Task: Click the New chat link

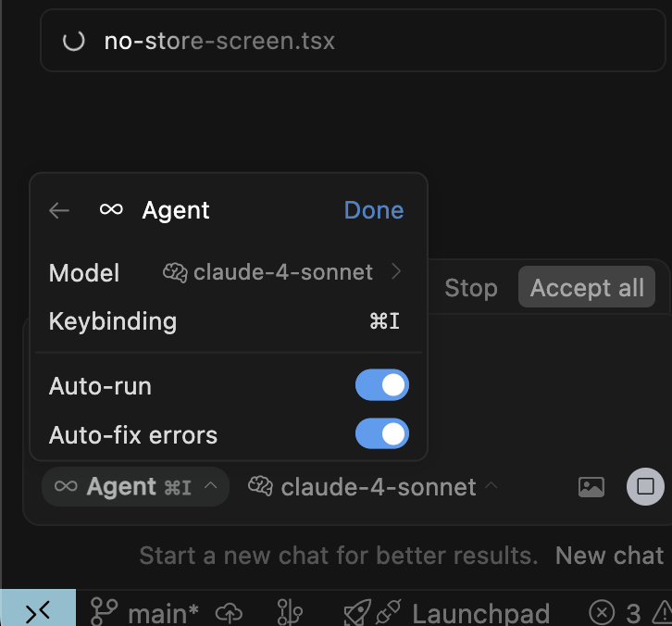Action: pyautogui.click(x=609, y=556)
